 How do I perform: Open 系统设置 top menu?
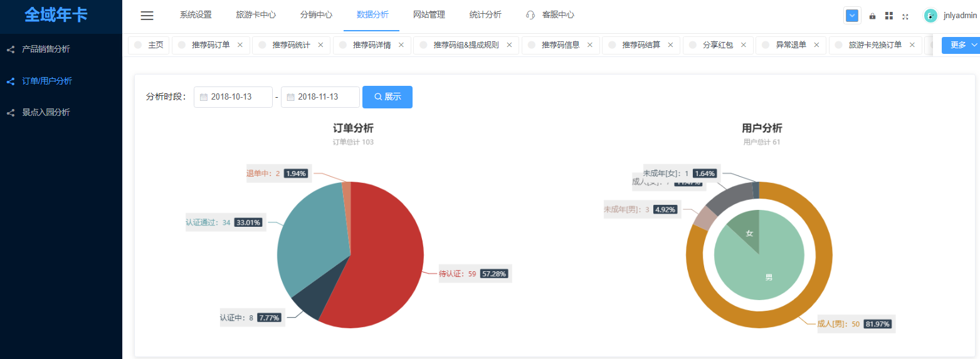196,15
